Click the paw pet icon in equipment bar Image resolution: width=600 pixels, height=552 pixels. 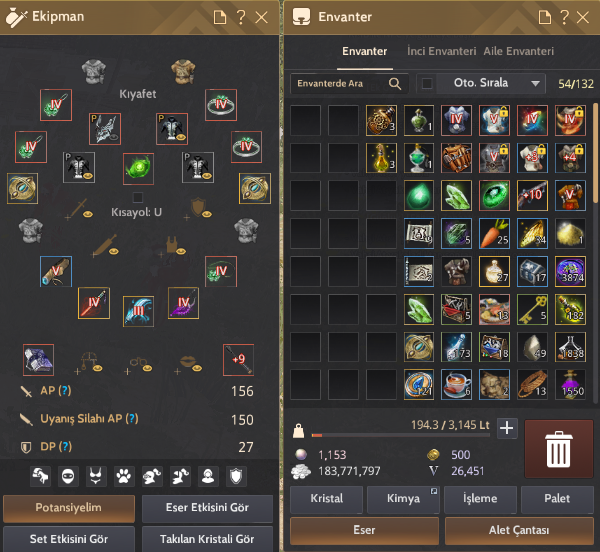tap(124, 476)
